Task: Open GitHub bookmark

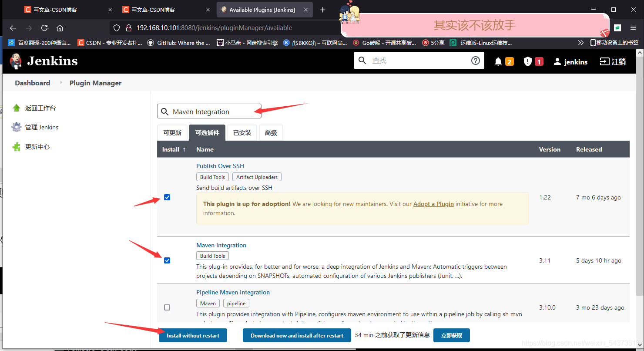Action: pos(178,43)
